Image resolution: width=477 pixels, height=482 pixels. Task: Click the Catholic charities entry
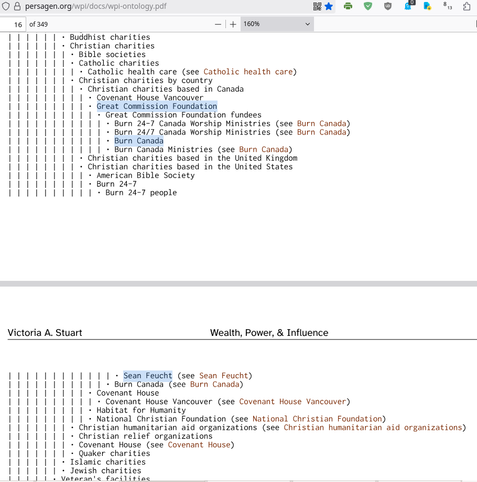(119, 63)
